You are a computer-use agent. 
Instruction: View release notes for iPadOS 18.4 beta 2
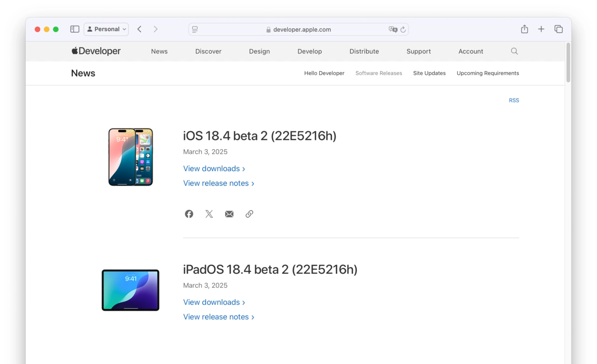218,317
